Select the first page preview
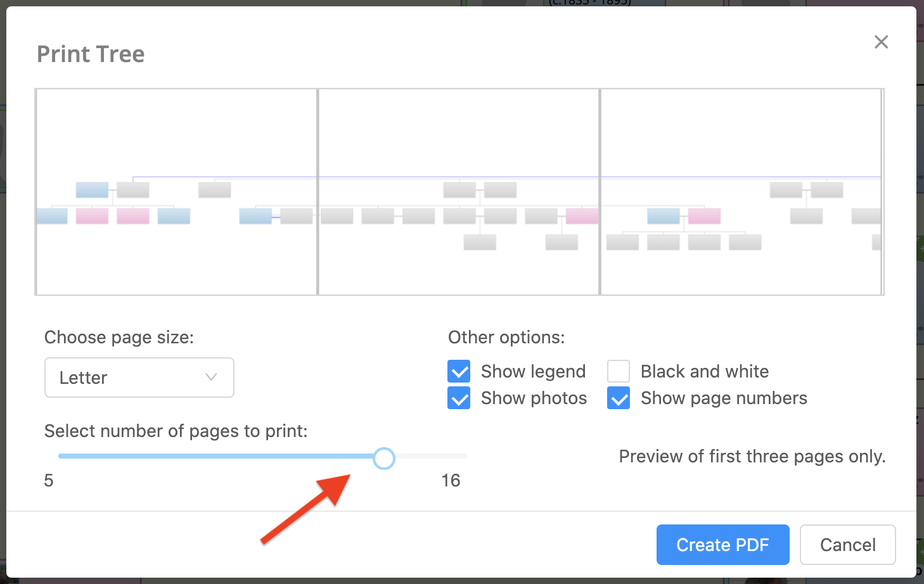The width and height of the screenshot is (924, 584). click(177, 192)
